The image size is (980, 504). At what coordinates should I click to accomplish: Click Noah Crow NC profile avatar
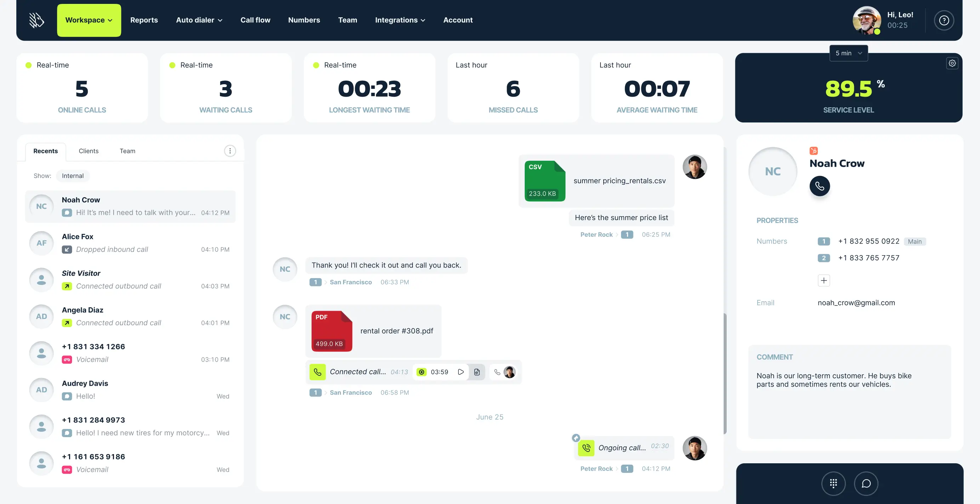pos(773,172)
